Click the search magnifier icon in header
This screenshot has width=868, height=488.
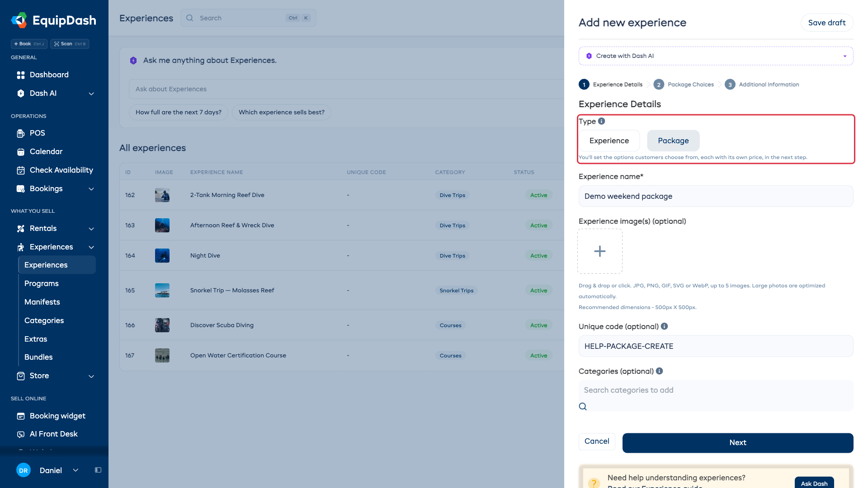click(190, 18)
